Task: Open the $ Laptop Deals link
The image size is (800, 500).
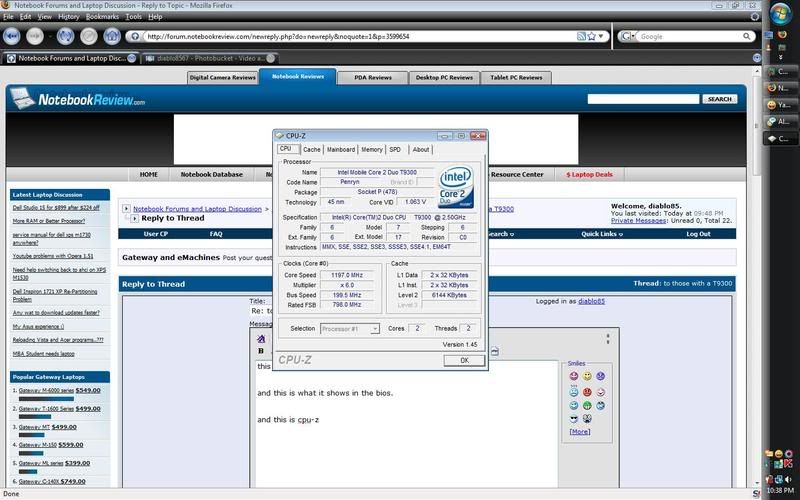Action: click(589, 174)
